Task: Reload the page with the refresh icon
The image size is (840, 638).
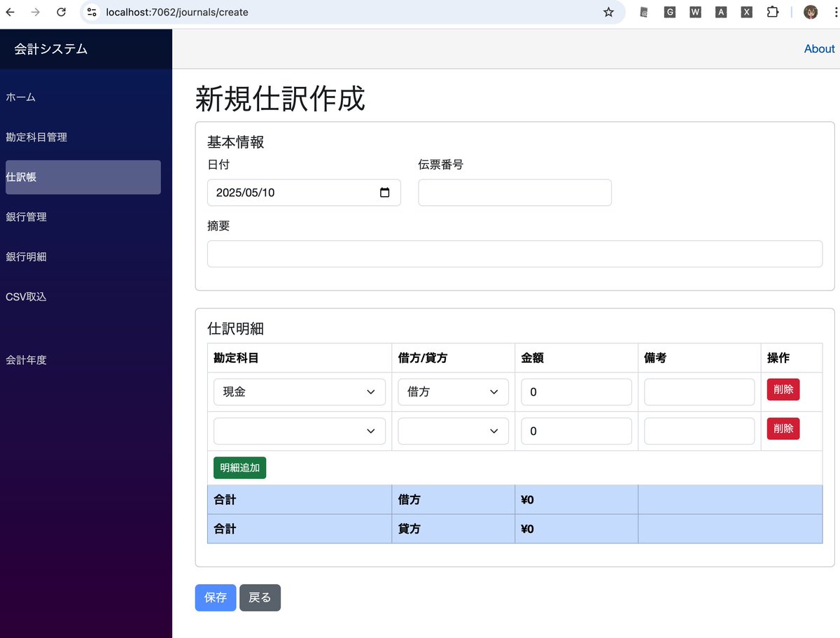Action: (62, 12)
